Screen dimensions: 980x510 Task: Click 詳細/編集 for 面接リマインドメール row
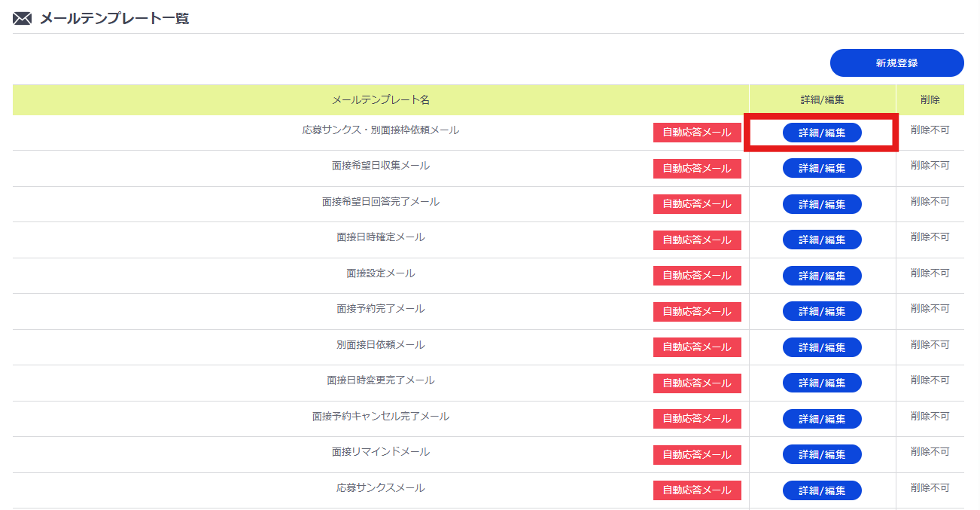(x=822, y=454)
